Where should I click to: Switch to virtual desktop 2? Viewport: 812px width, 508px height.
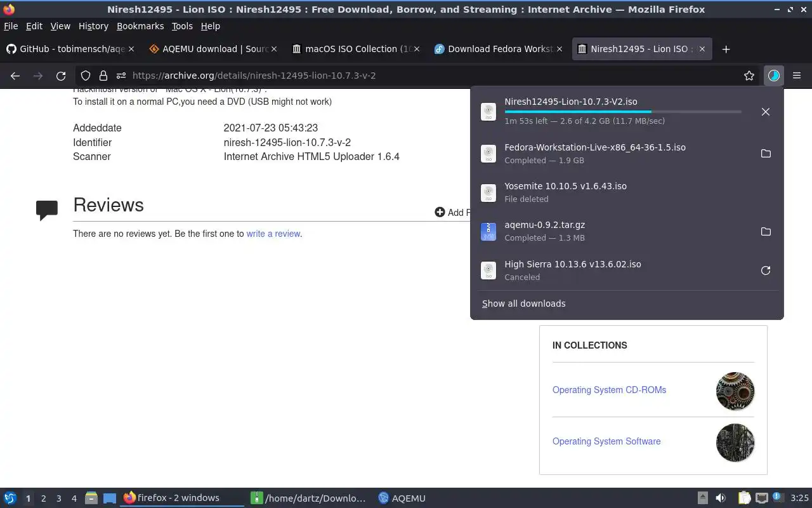point(43,498)
